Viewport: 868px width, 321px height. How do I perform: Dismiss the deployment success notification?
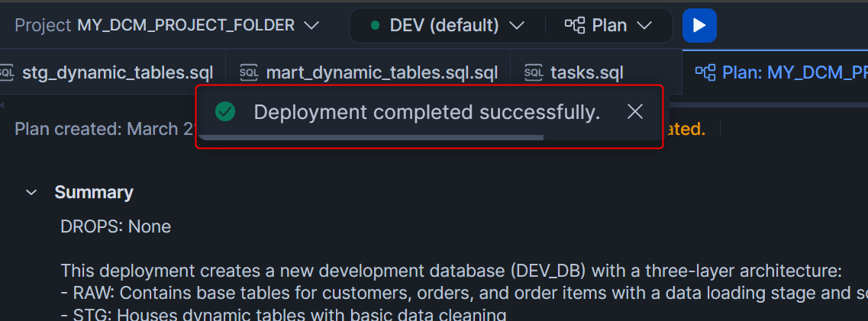(x=635, y=112)
